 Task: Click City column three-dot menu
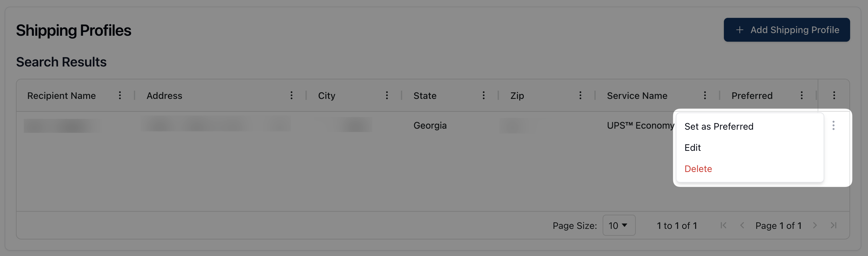click(387, 96)
